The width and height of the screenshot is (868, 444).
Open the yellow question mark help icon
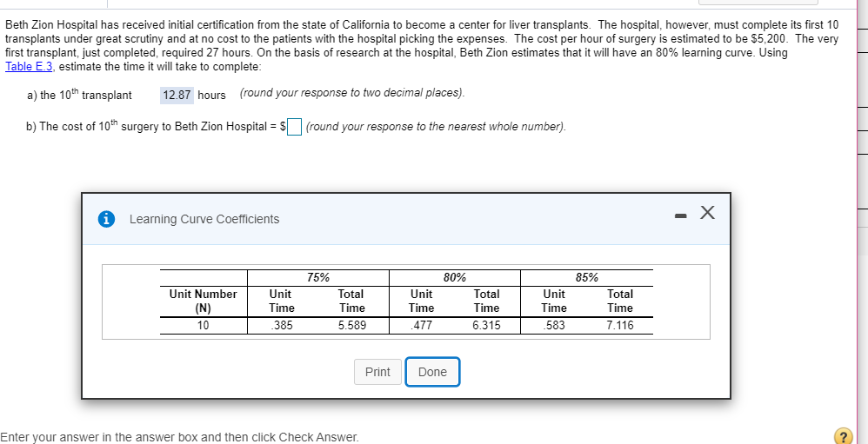[x=843, y=436]
